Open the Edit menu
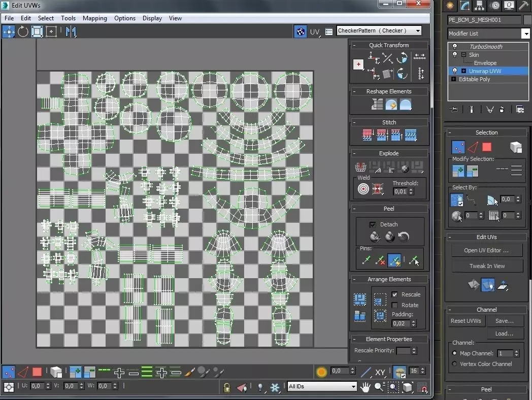This screenshot has height=400, width=532. point(26,18)
